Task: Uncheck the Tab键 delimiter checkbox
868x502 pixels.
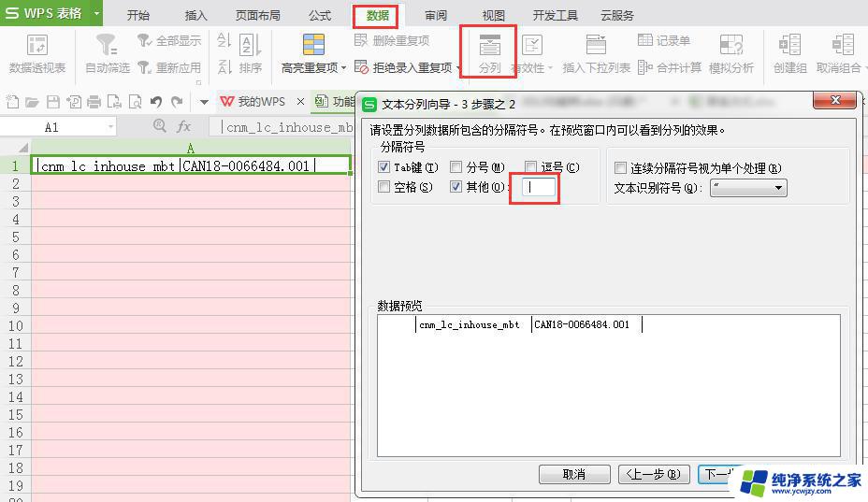Action: 384,167
